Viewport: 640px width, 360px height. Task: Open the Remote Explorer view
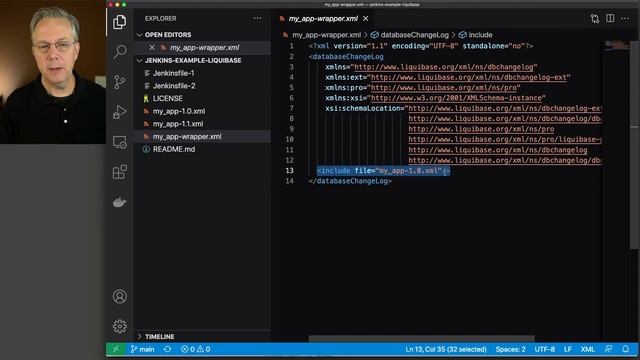click(120, 142)
